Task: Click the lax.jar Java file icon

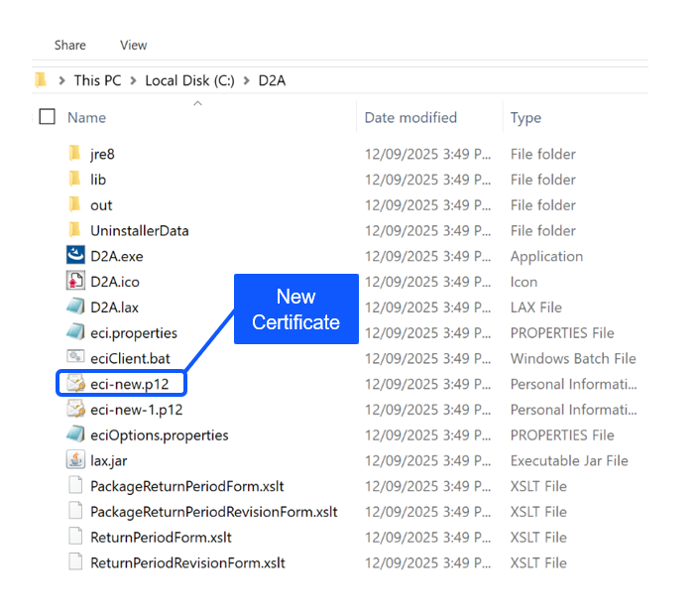Action: (75, 460)
